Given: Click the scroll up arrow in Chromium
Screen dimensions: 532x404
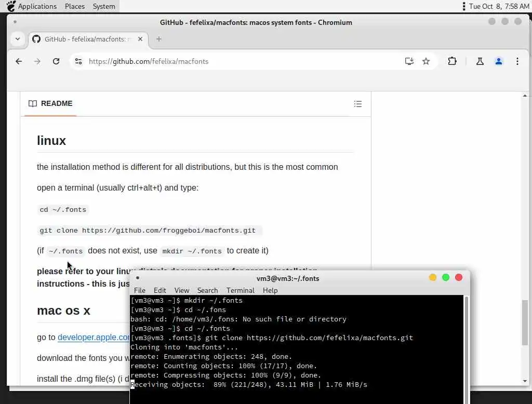Looking at the screenshot, I should 525,96.
